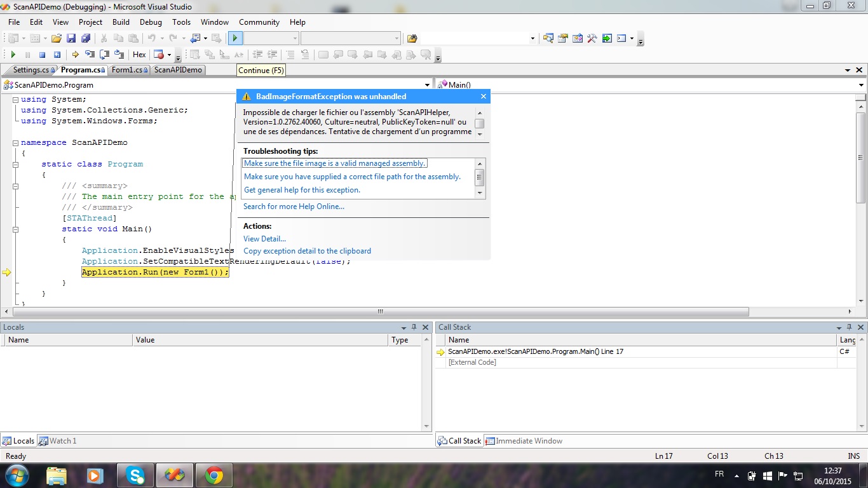Open the Object Browser icon
Viewport: 868px width, 488px height.
tap(577, 39)
